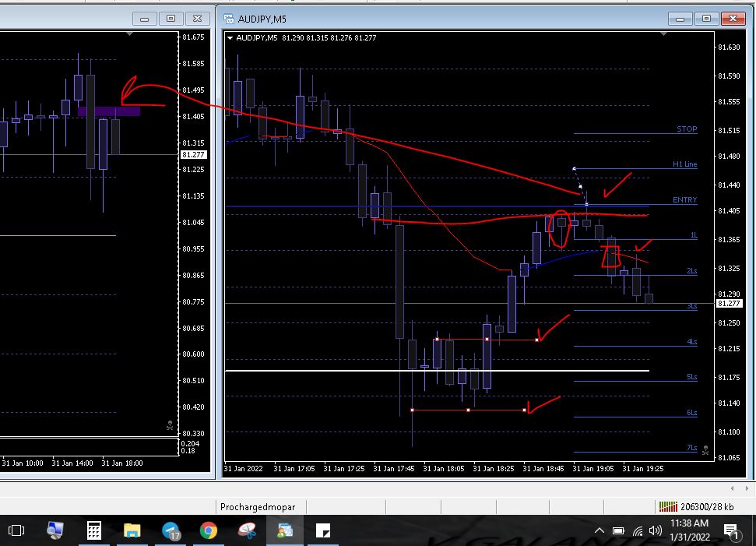Open the Action Center notification icon

coord(731,531)
